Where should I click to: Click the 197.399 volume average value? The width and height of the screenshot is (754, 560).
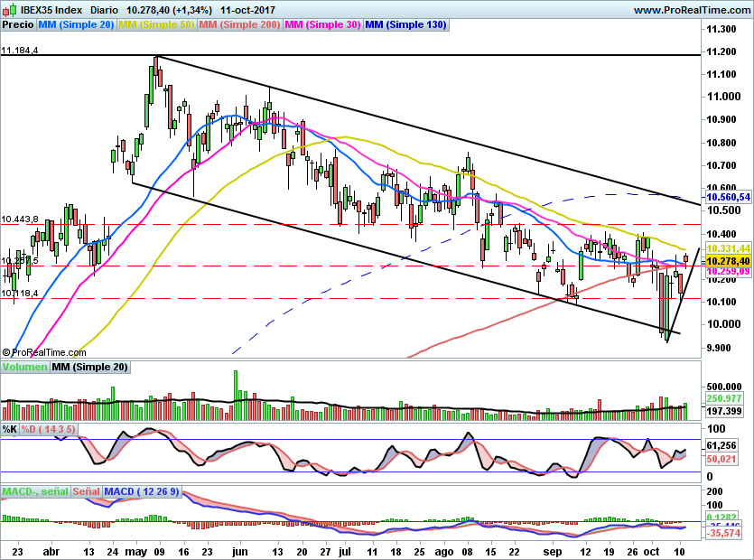tap(725, 411)
